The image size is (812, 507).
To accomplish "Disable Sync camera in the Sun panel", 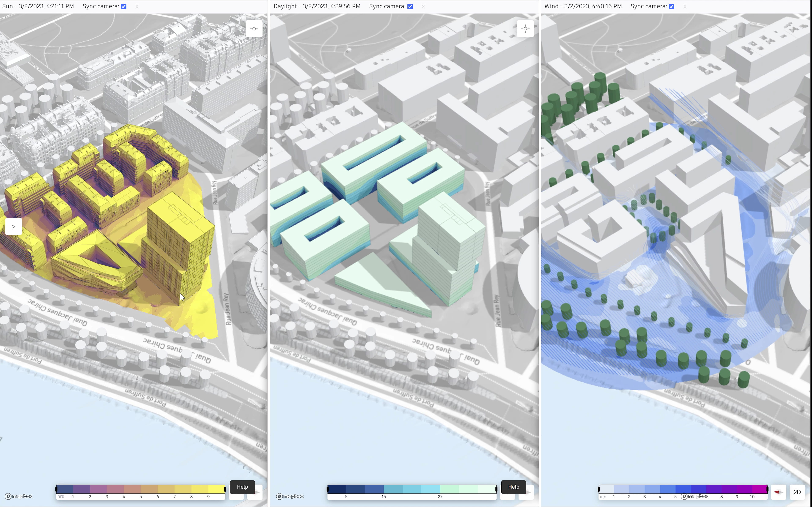I will coord(123,6).
